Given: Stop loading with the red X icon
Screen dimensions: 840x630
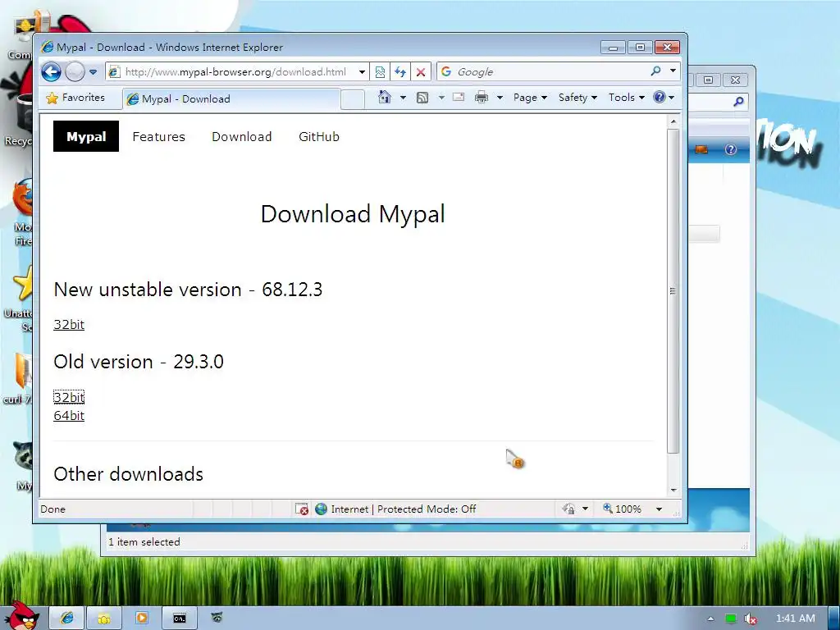Looking at the screenshot, I should (x=421, y=71).
